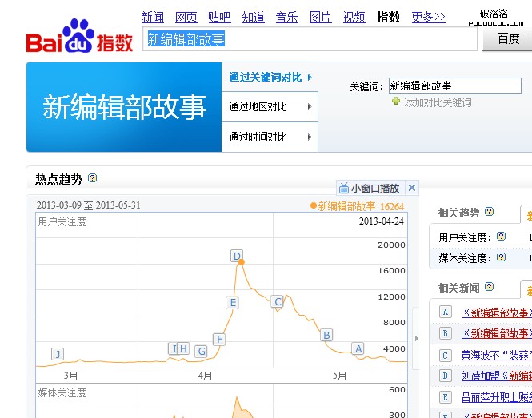532x418 pixels.
Task: Select chart marker A near May
Action: tap(358, 348)
